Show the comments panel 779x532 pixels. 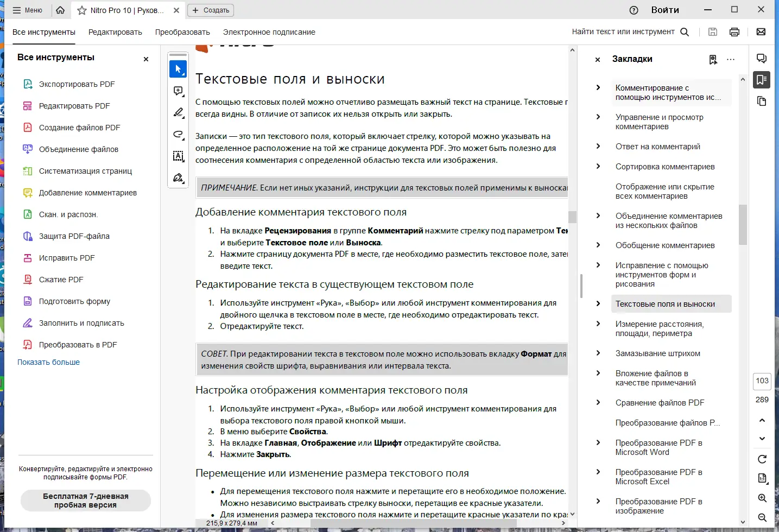tap(762, 58)
